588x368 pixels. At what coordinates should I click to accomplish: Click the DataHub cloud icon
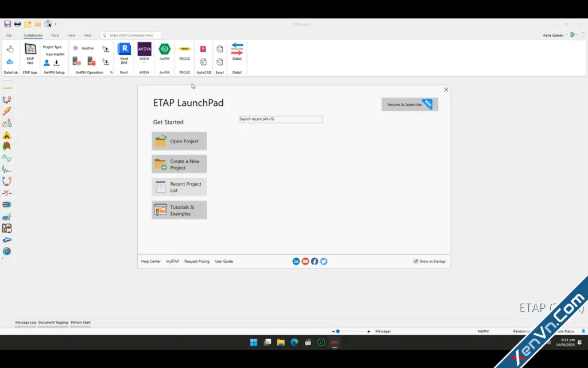pyautogui.click(x=10, y=62)
